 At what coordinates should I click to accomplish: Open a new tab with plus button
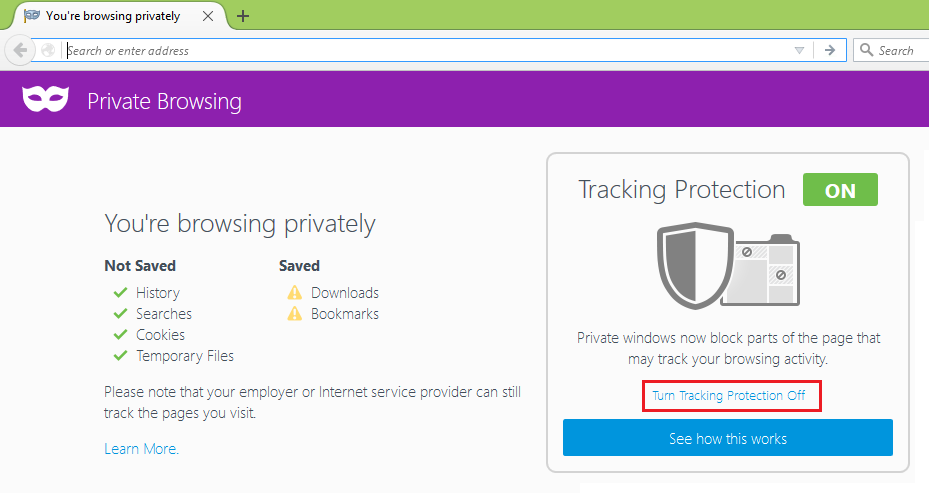tap(243, 17)
